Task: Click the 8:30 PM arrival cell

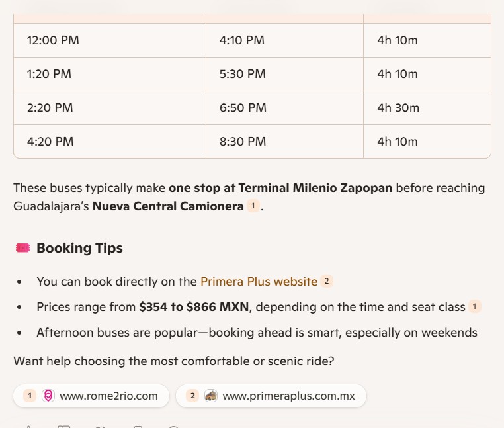Action: click(243, 142)
